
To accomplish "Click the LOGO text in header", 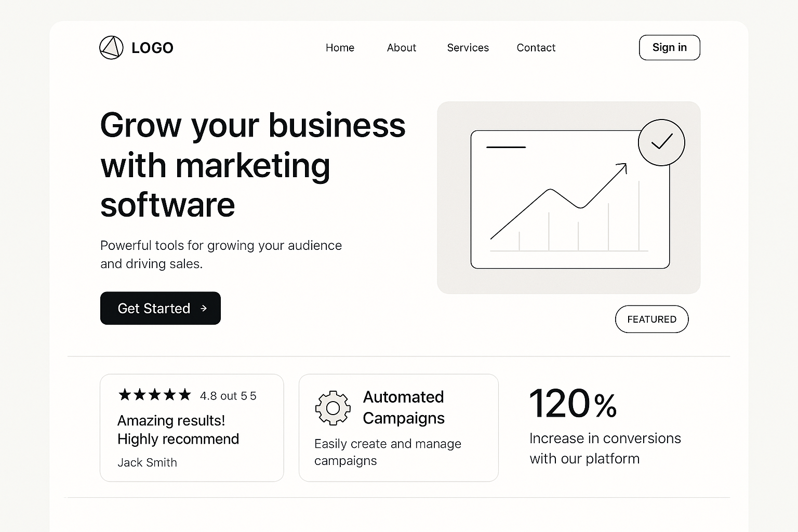I will (x=152, y=48).
